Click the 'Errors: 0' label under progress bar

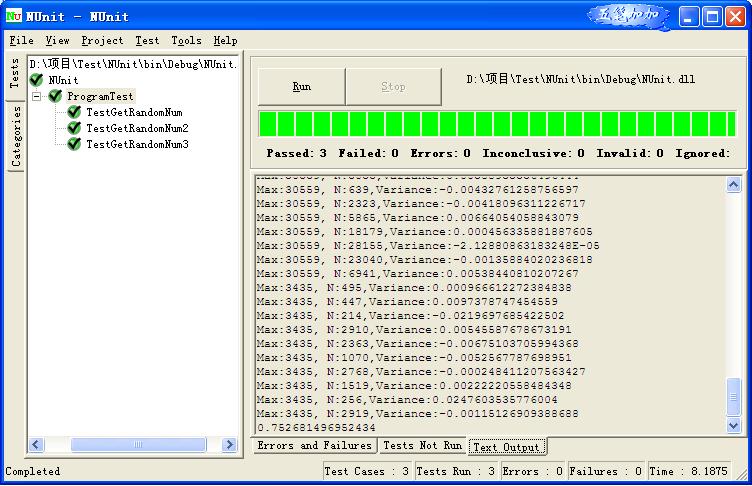440,154
